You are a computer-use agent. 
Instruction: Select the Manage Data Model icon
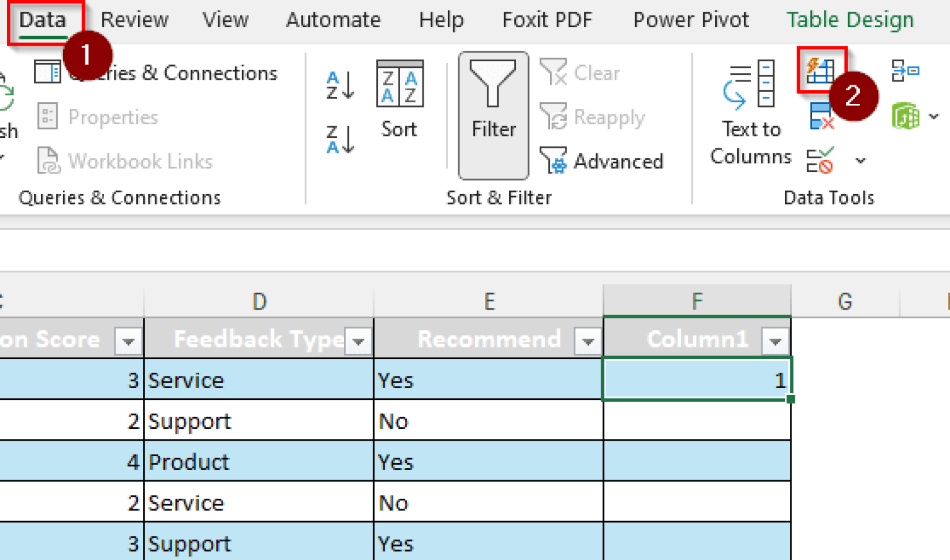[x=905, y=116]
